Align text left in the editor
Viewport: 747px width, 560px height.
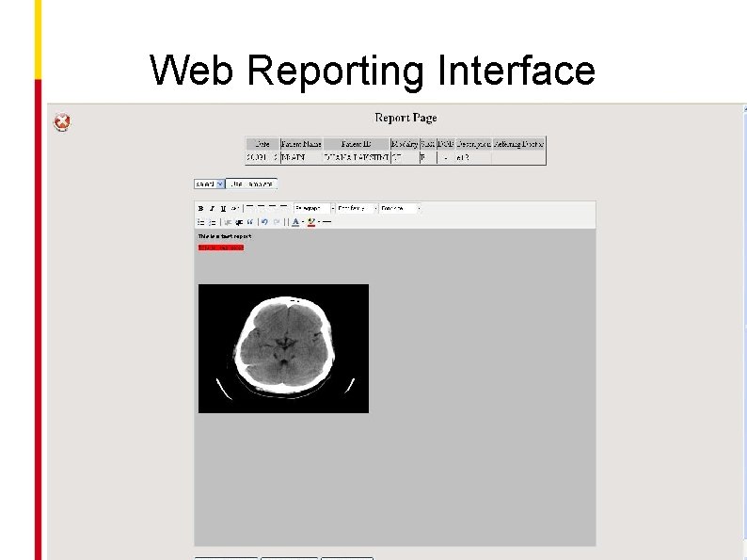[249, 208]
